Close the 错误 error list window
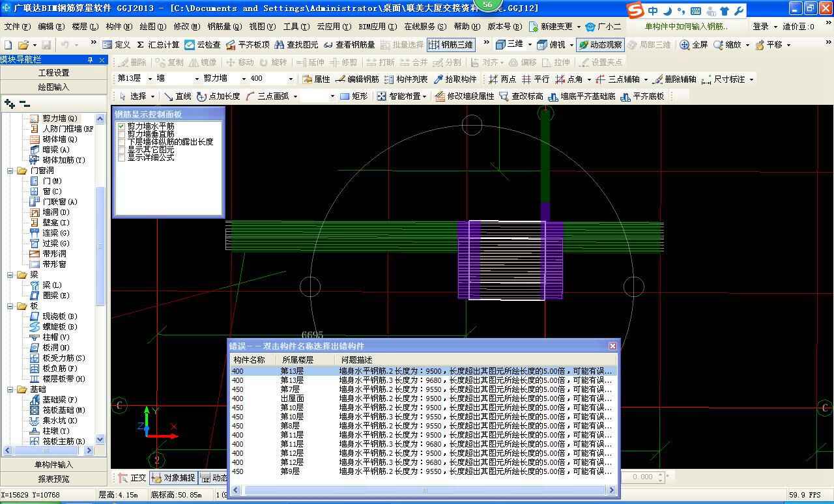Viewport: 834px width, 504px height. tap(612, 346)
